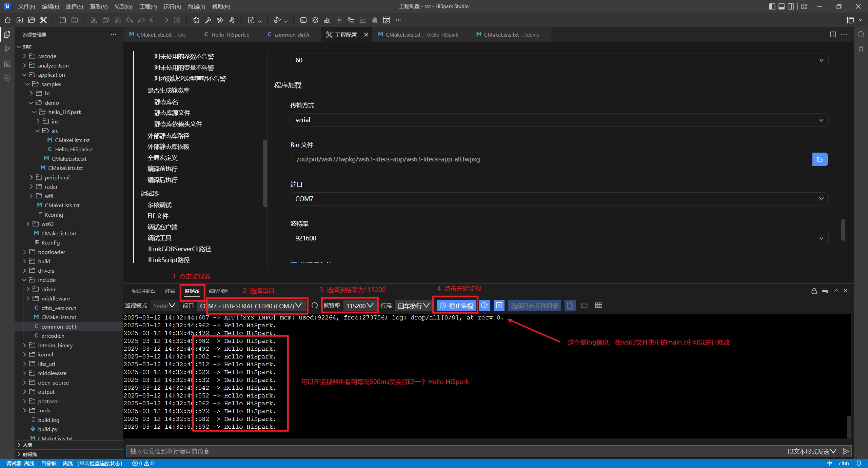The width and height of the screenshot is (868, 468).
Task: Click the hammer build icon
Action: point(208,20)
